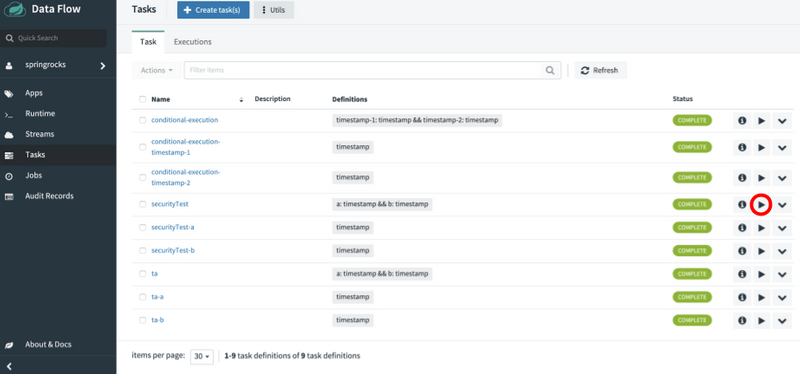Image resolution: width=800 pixels, height=374 pixels.
Task: Check the securityTest row checkbox
Action: 142,204
